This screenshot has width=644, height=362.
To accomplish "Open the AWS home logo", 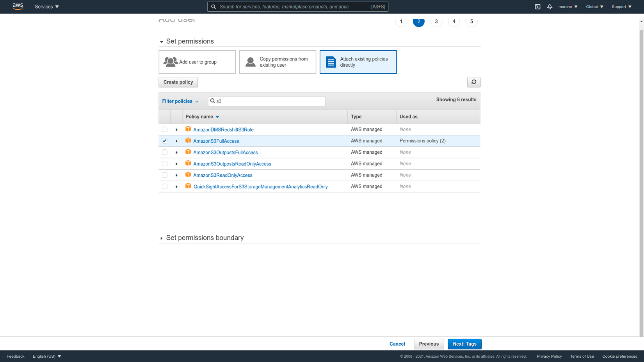I will tap(18, 7).
